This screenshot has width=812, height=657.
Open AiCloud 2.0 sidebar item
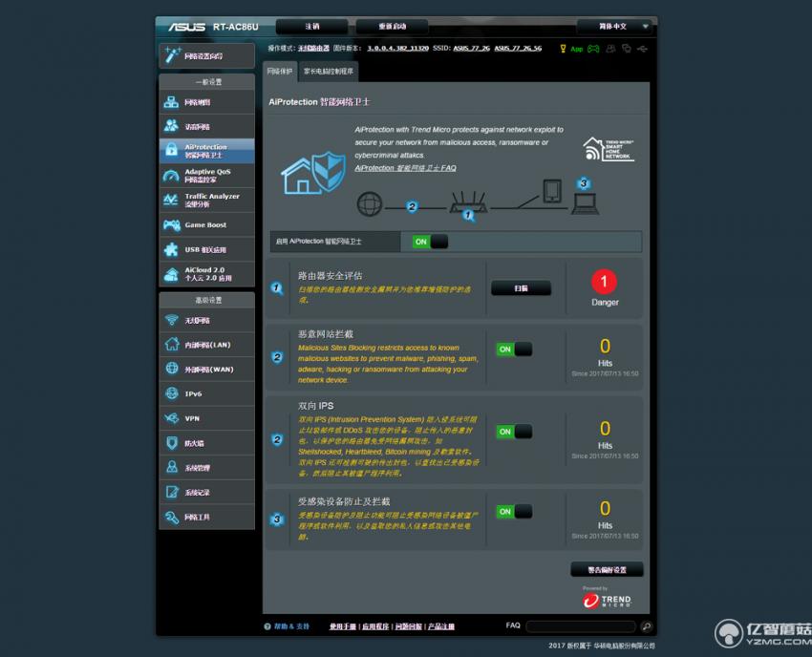[206, 274]
